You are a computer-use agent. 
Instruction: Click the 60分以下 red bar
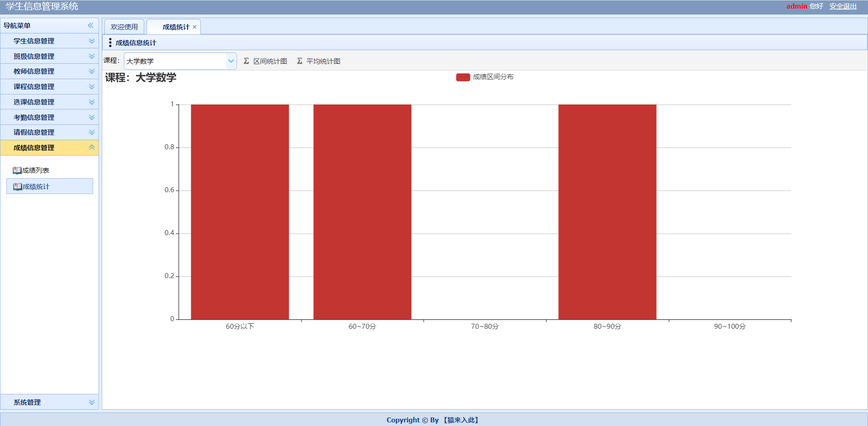(x=240, y=212)
